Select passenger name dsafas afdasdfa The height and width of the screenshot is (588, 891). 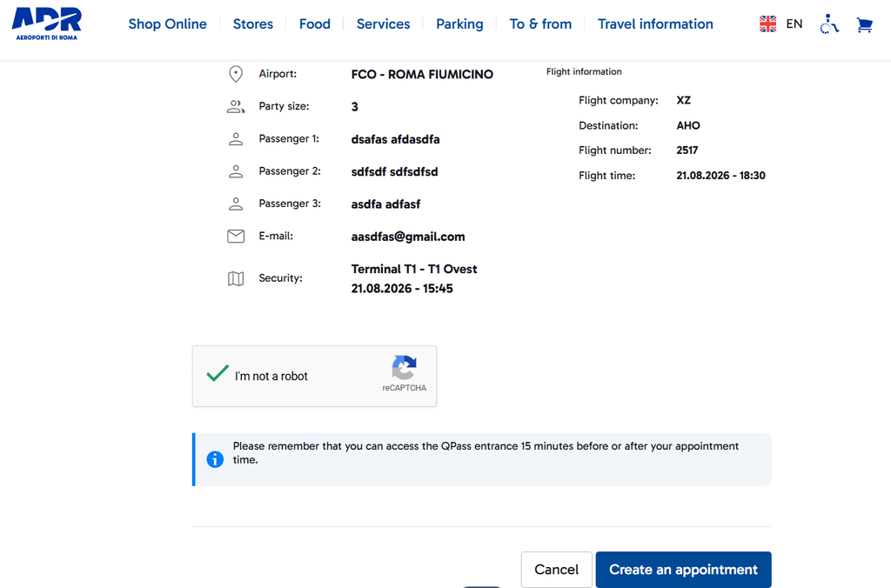pyautogui.click(x=396, y=139)
